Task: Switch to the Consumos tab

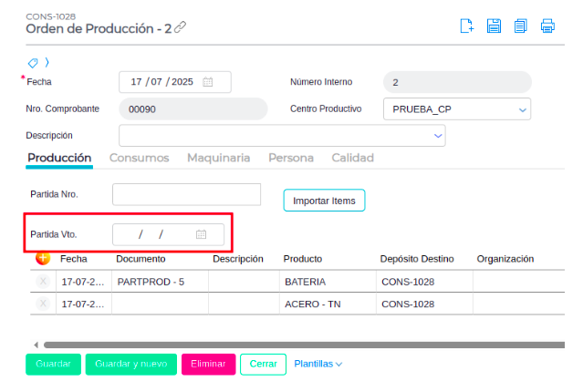Action: click(139, 158)
